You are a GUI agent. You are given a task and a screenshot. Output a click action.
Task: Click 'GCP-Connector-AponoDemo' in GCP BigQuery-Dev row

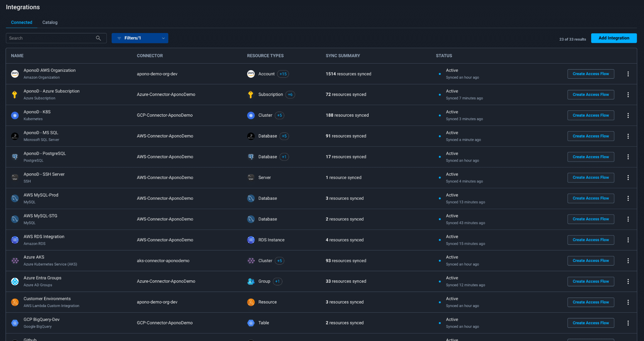pyautogui.click(x=164, y=323)
